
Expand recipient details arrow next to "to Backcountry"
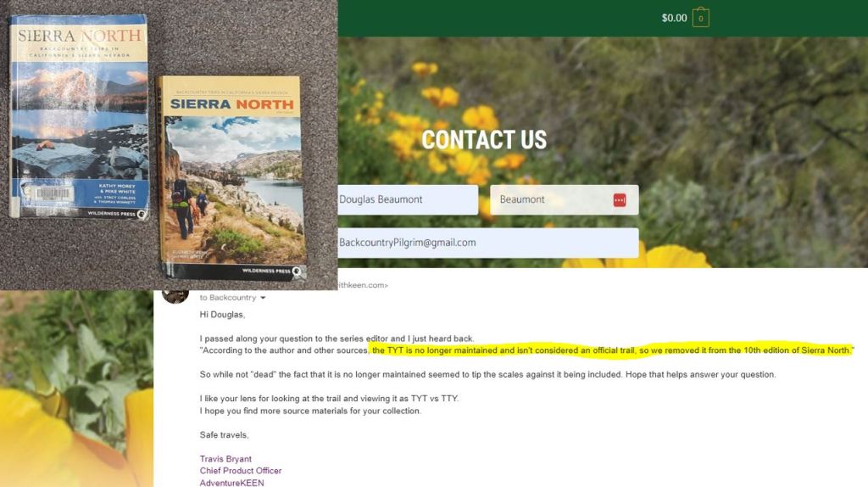pos(263,298)
